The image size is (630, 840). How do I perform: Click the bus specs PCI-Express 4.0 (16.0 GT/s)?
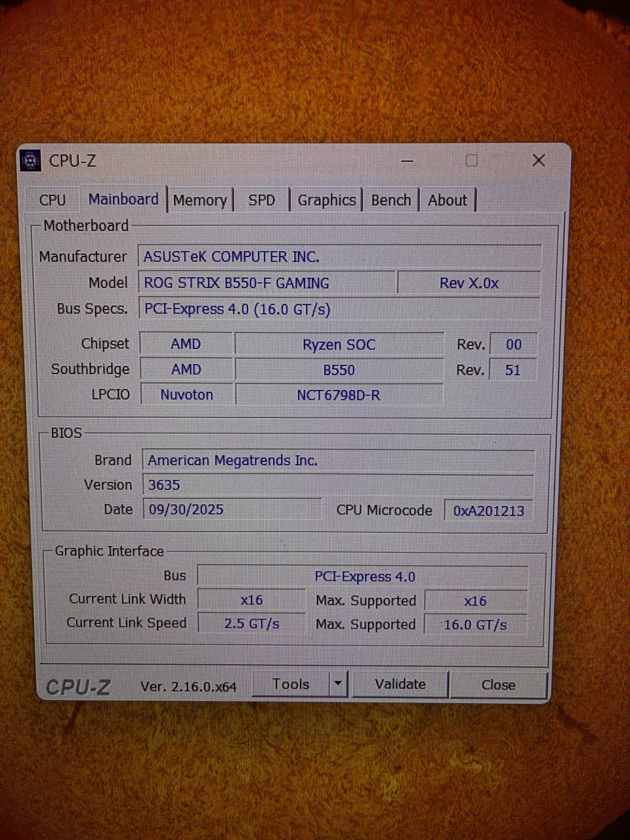coord(339,309)
